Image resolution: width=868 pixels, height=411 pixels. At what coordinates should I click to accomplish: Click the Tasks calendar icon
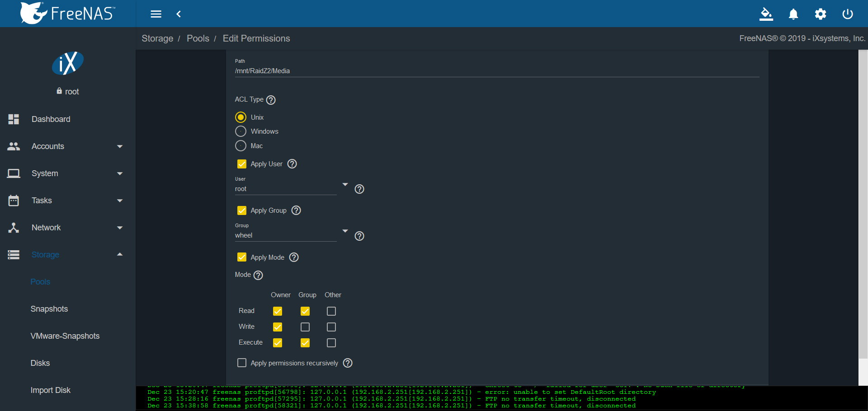point(14,201)
